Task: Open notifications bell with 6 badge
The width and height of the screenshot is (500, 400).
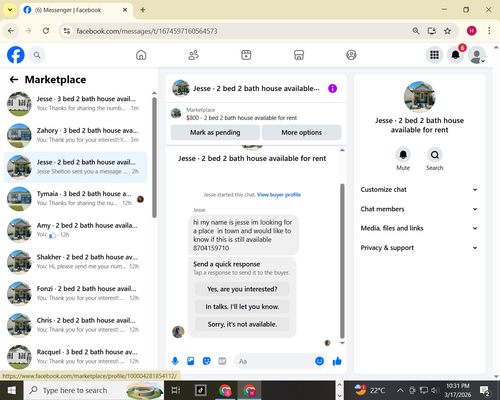Action: (456, 55)
